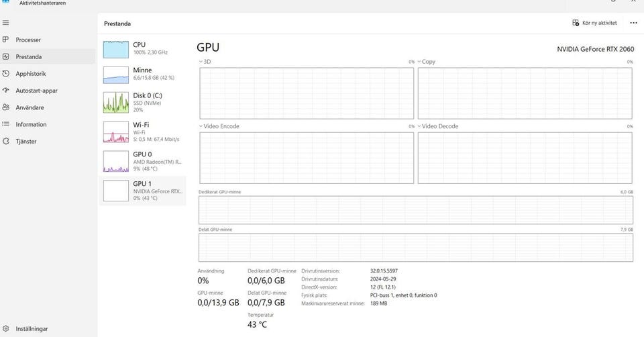Click Kör ny aktivitet button

[x=594, y=23]
